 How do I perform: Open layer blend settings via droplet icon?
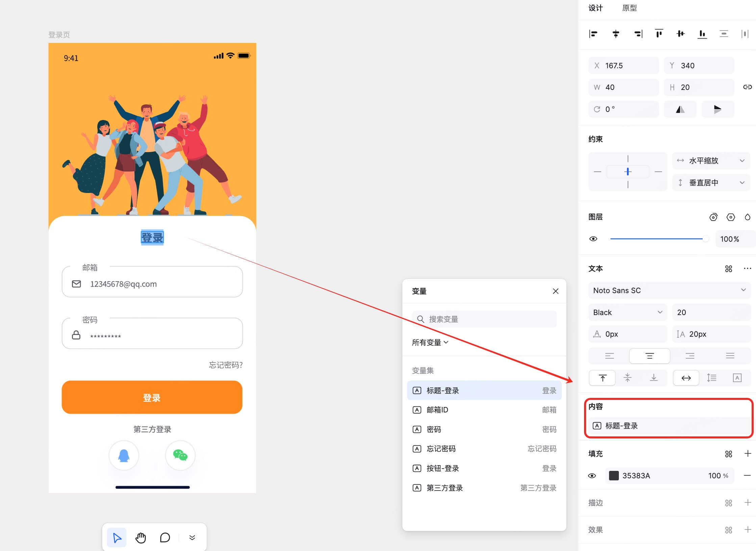(x=748, y=217)
